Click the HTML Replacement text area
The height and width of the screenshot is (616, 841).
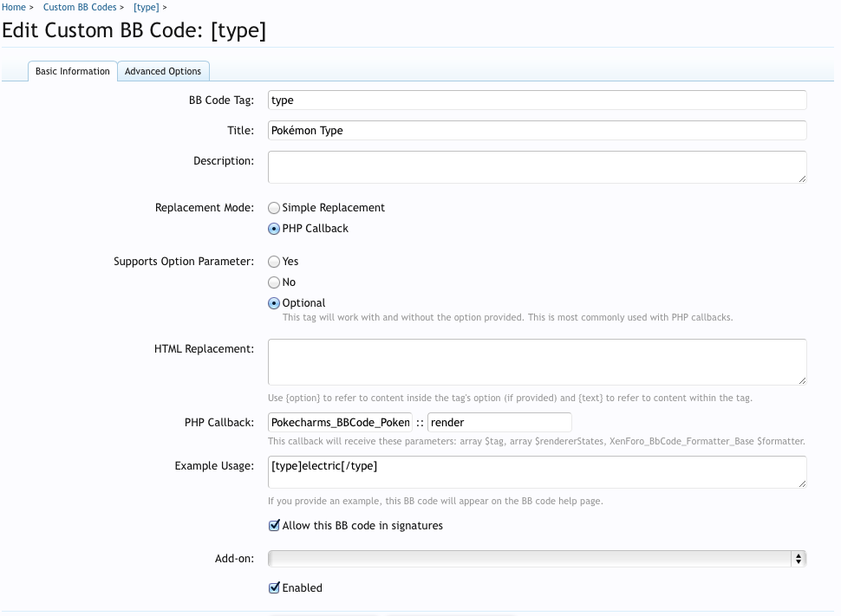(537, 361)
